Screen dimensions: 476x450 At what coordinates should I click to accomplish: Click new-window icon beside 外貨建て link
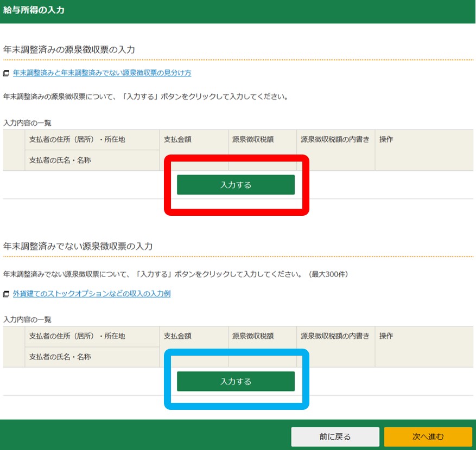point(6,294)
